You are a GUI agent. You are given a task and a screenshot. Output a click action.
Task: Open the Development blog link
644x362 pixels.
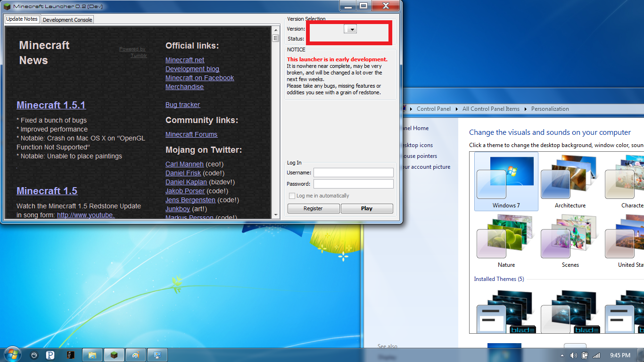click(x=192, y=69)
